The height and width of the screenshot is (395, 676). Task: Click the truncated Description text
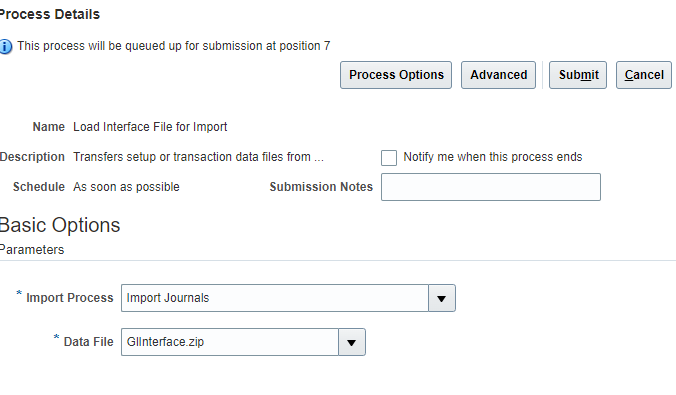(x=198, y=157)
